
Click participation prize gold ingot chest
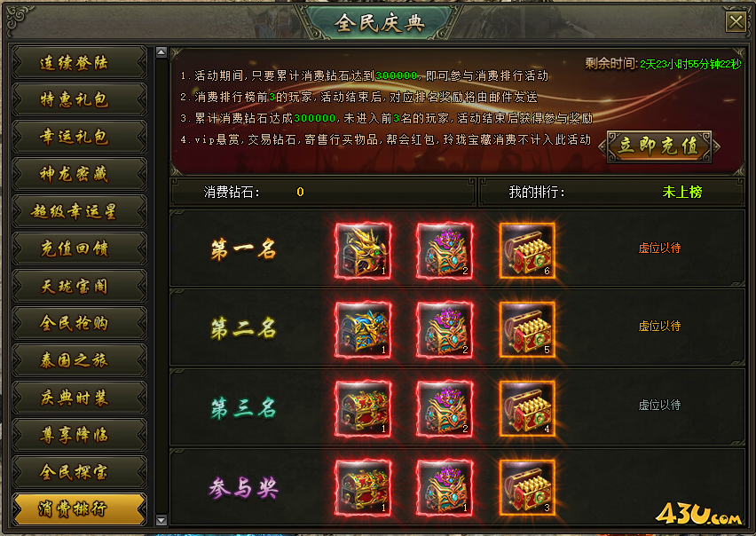527,487
